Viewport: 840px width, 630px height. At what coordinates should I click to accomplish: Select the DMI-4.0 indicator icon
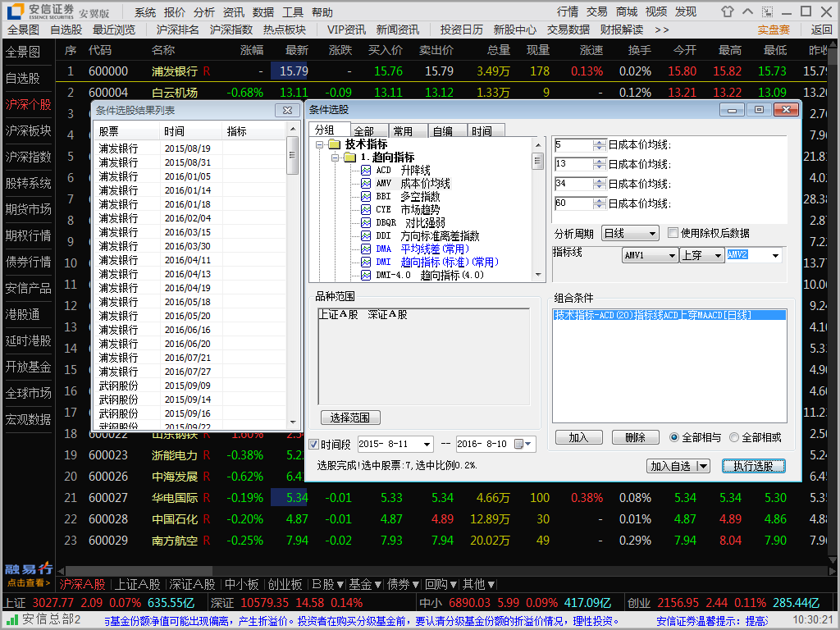[366, 276]
